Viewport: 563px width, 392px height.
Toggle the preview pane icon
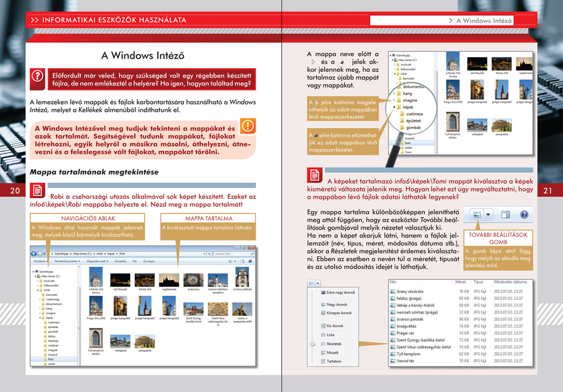tap(506, 215)
